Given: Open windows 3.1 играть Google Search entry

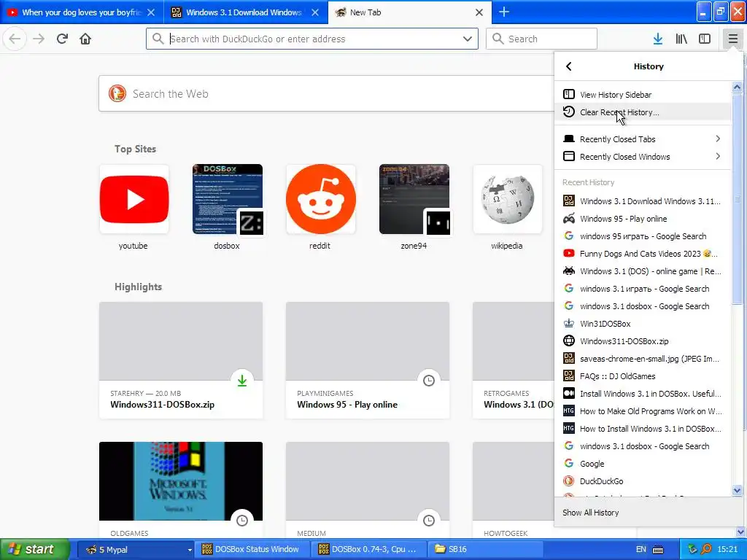Looking at the screenshot, I should (x=642, y=289).
